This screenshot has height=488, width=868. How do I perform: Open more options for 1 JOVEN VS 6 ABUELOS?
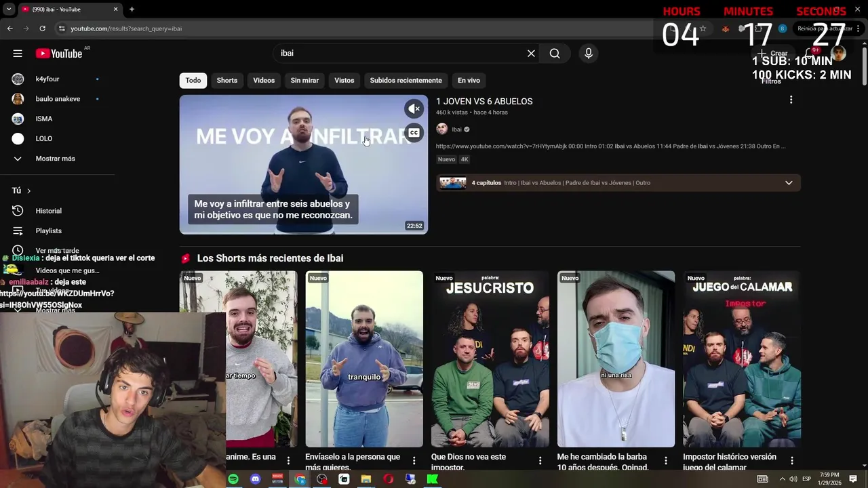coord(791,100)
